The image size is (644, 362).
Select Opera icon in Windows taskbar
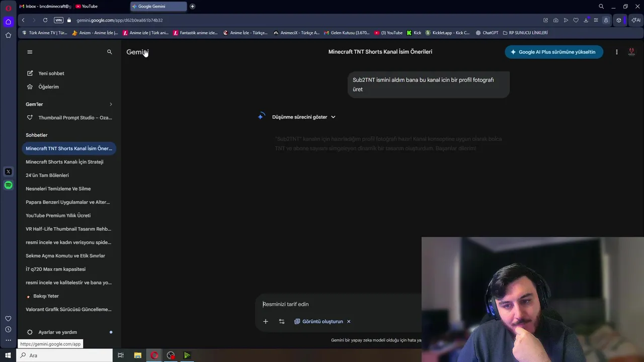tap(154, 355)
